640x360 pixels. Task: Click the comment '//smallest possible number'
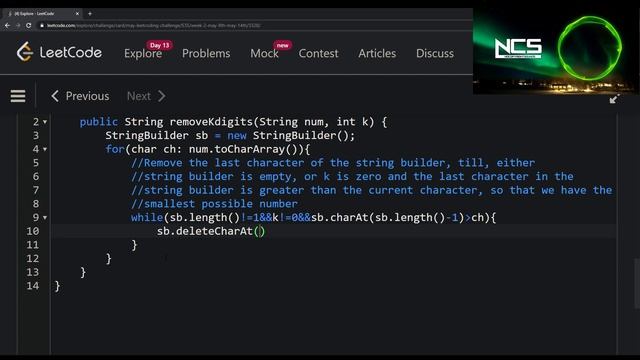pos(214,204)
